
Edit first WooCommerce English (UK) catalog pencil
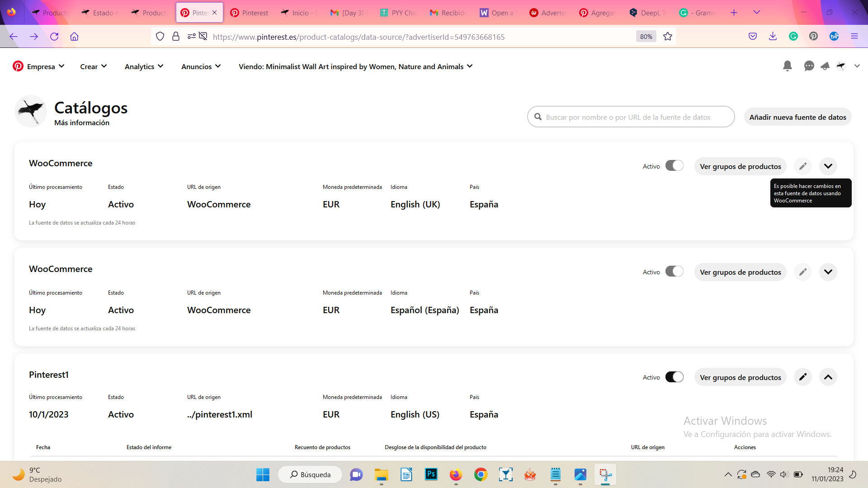[x=802, y=166]
